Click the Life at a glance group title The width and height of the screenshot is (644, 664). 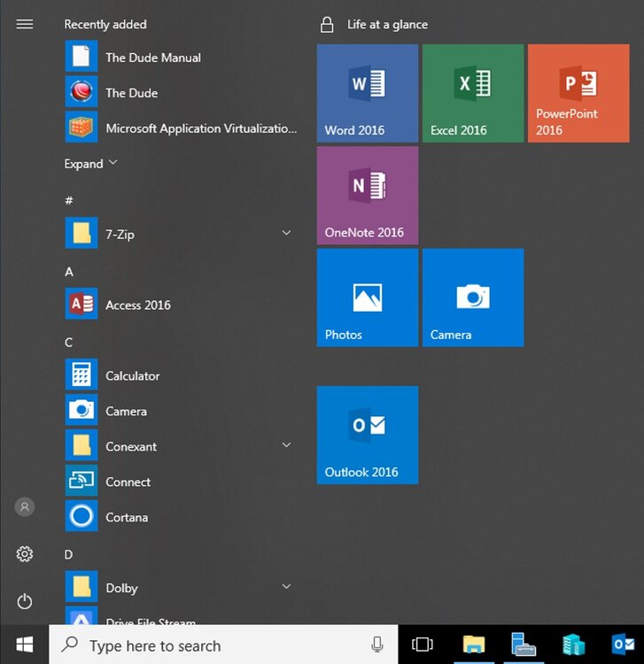tap(387, 25)
